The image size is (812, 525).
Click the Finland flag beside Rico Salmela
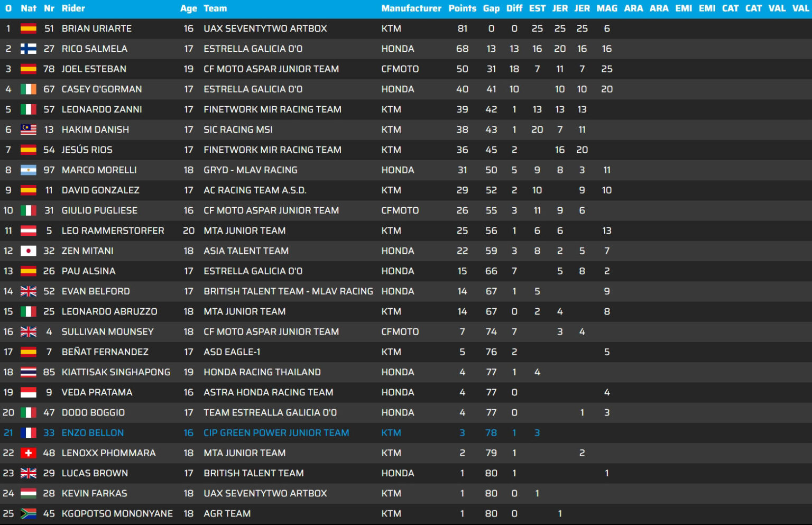coord(28,49)
